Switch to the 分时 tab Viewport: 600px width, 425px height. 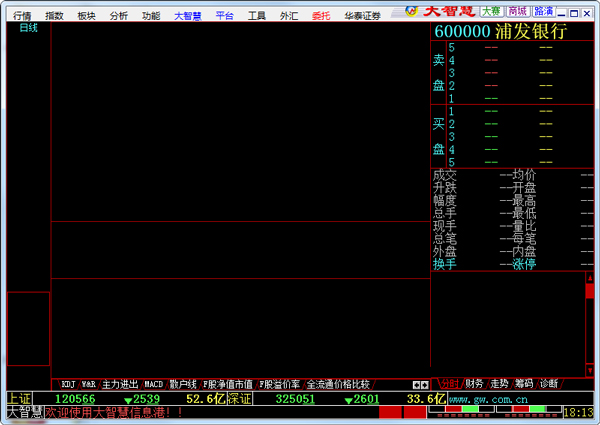[x=450, y=383]
